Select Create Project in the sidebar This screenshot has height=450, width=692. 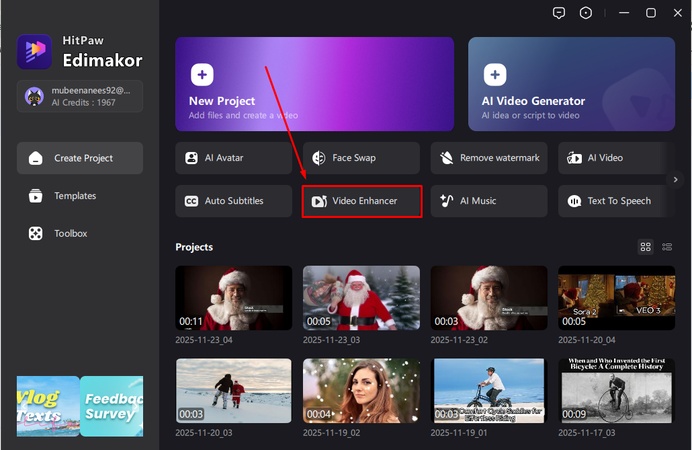pyautogui.click(x=80, y=158)
